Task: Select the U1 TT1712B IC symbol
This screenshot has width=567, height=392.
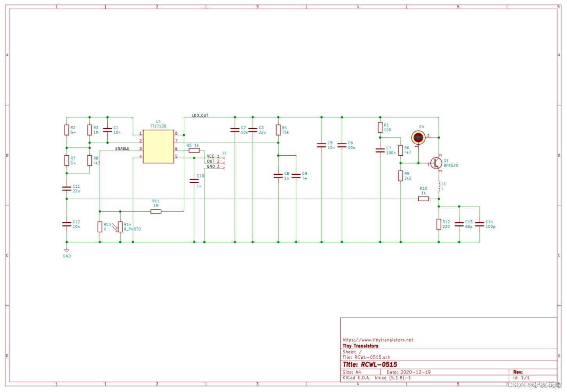Action: (158, 146)
